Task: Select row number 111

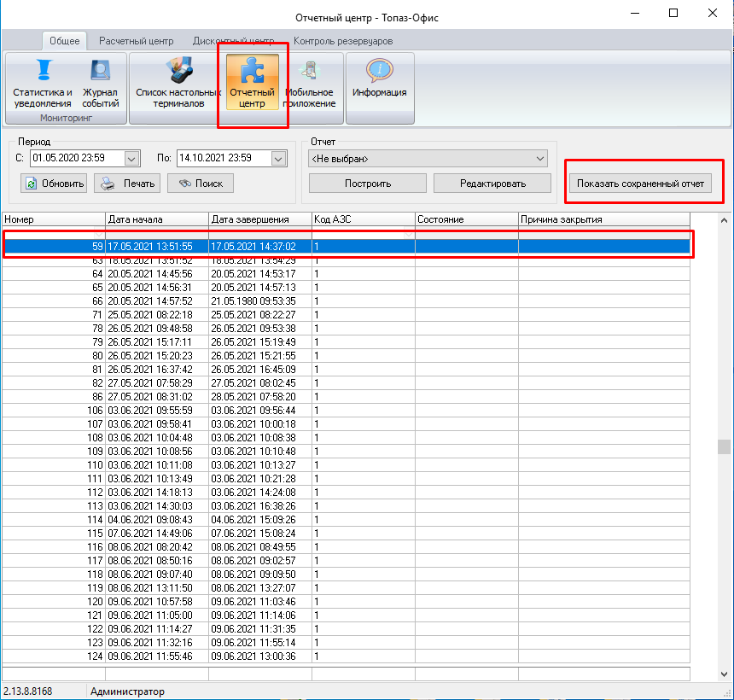Action: tap(346, 479)
